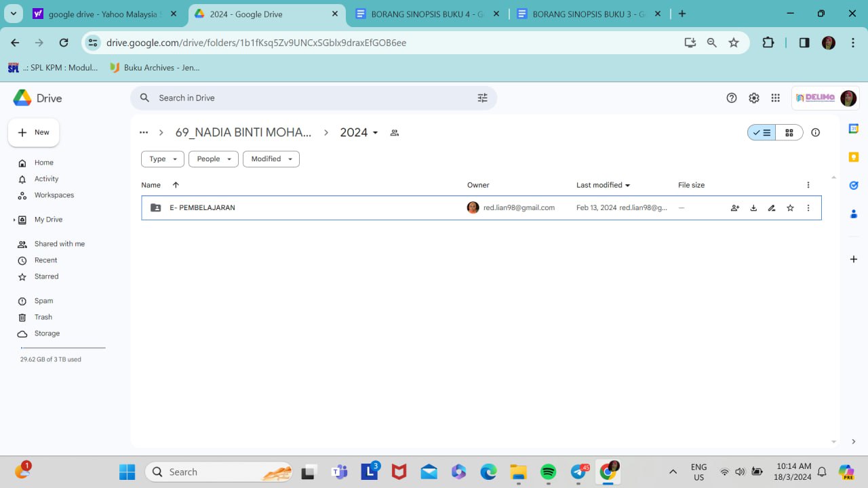Click the share icon on E- PEMBELAJARAN row
The height and width of the screenshot is (488, 868).
point(734,208)
